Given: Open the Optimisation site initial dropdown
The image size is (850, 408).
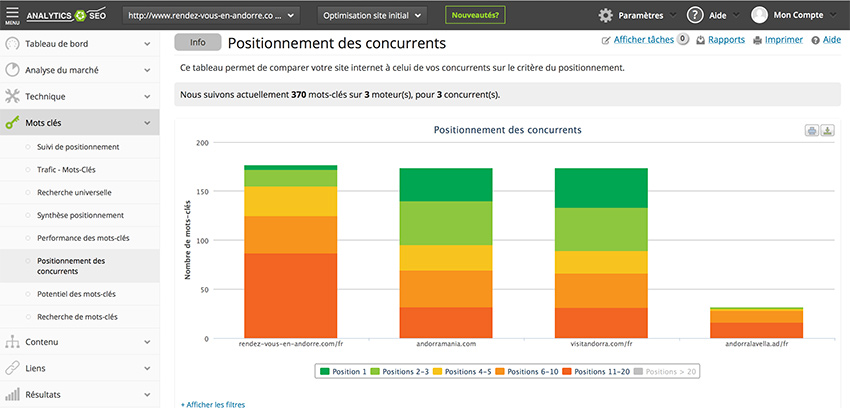Looking at the screenshot, I should pos(372,16).
